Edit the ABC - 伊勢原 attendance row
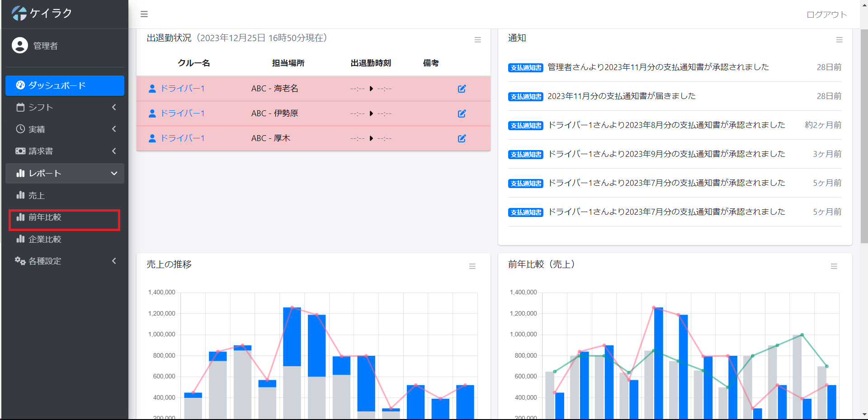The image size is (868, 420). point(462,113)
